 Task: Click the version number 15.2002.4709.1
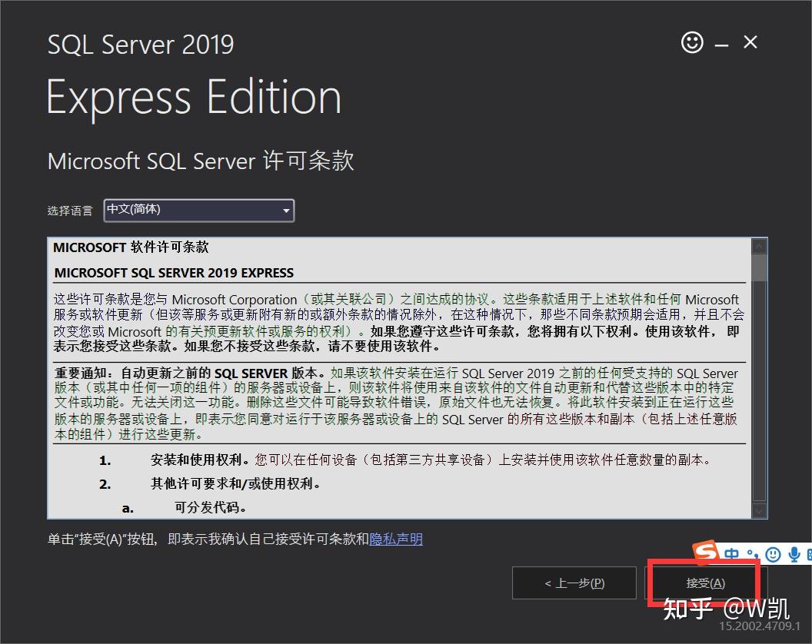760,626
